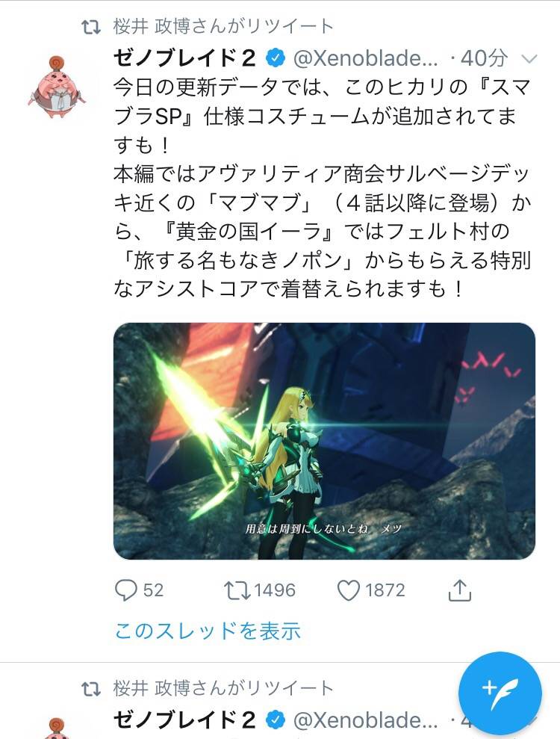Click the retweet icon in the lower retweet header
This screenshot has width=560, height=739.
(x=91, y=690)
